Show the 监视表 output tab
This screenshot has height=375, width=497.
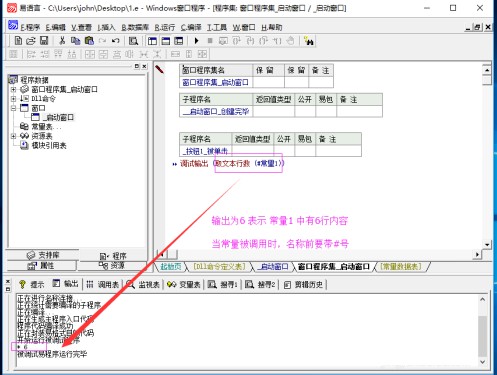[x=145, y=284]
